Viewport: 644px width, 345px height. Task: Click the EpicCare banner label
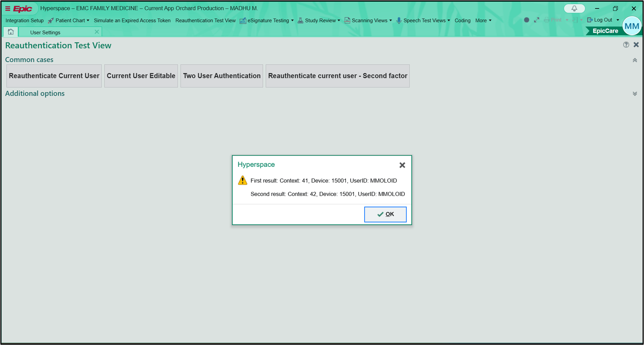(x=605, y=31)
